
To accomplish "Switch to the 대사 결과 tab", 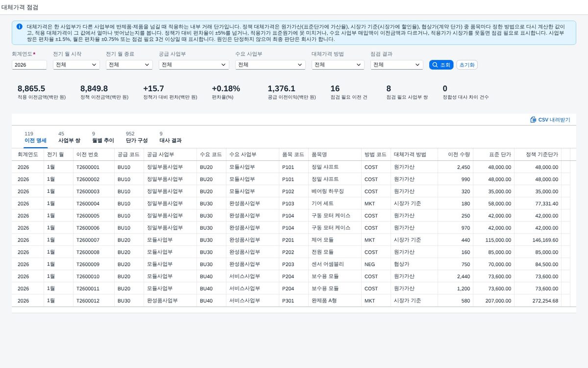I will (171, 137).
